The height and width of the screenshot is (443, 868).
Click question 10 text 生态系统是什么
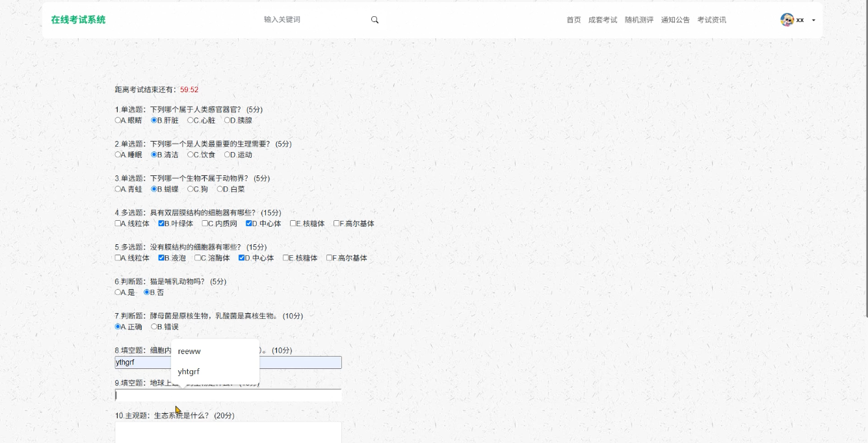[183, 416]
